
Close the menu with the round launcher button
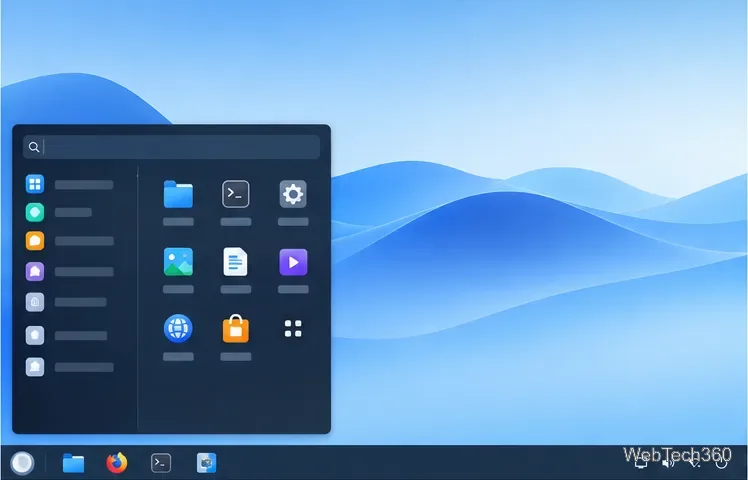22,462
